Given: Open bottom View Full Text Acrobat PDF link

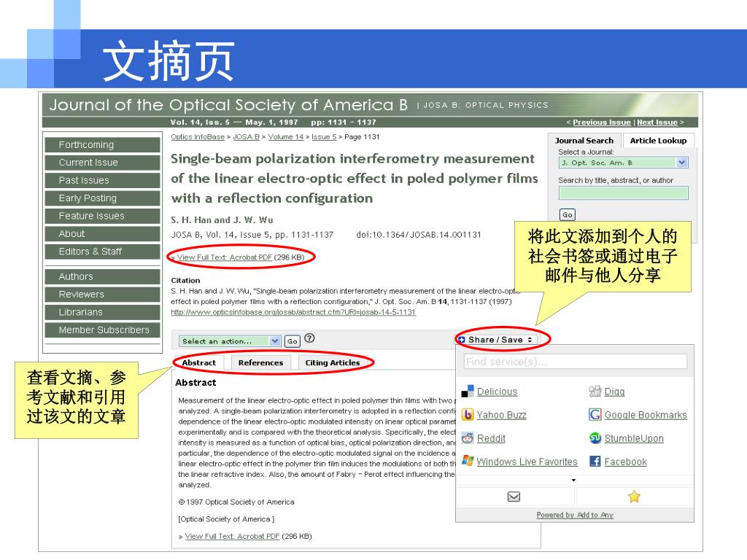Looking at the screenshot, I should (x=232, y=536).
